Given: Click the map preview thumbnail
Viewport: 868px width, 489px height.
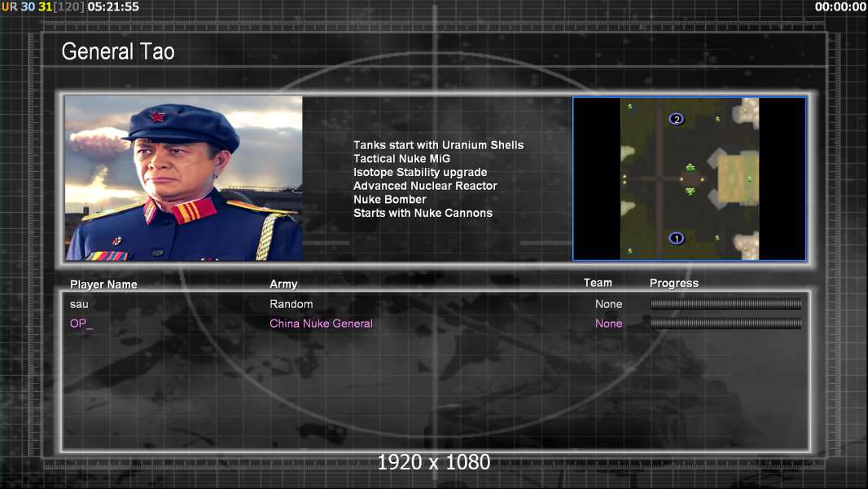Looking at the screenshot, I should click(x=689, y=178).
